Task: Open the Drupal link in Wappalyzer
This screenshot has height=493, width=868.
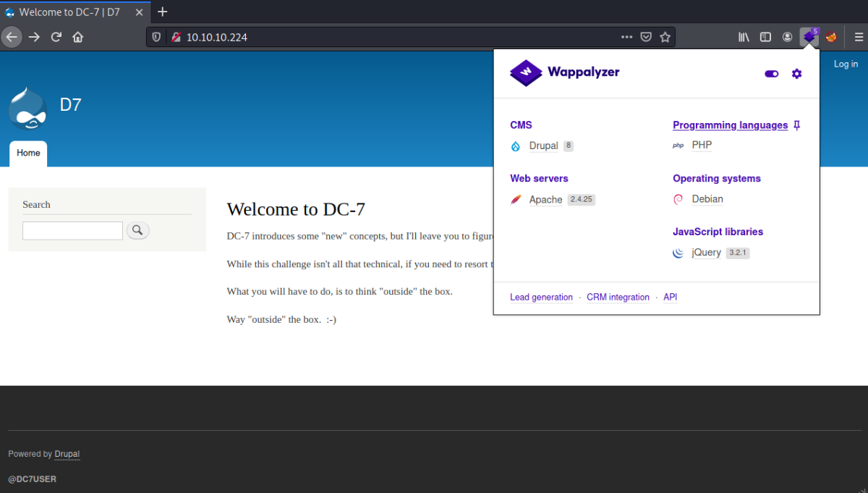Action: pos(543,146)
